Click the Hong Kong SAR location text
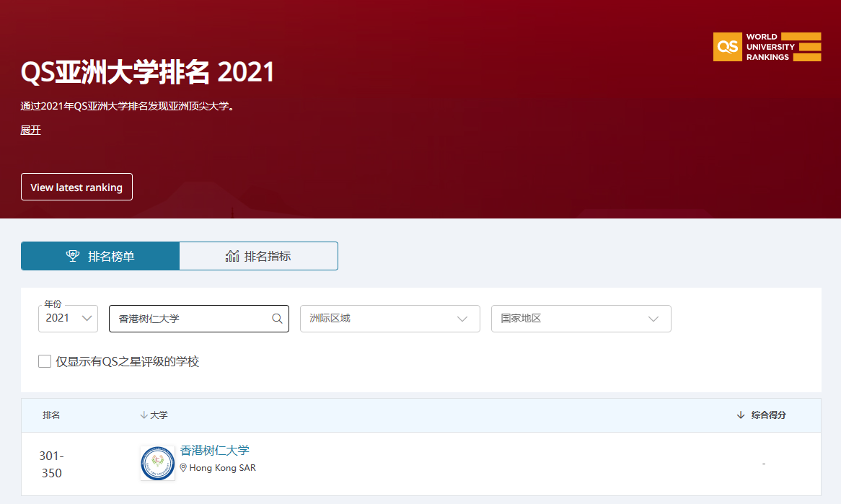This screenshot has height=504, width=841. tap(223, 467)
